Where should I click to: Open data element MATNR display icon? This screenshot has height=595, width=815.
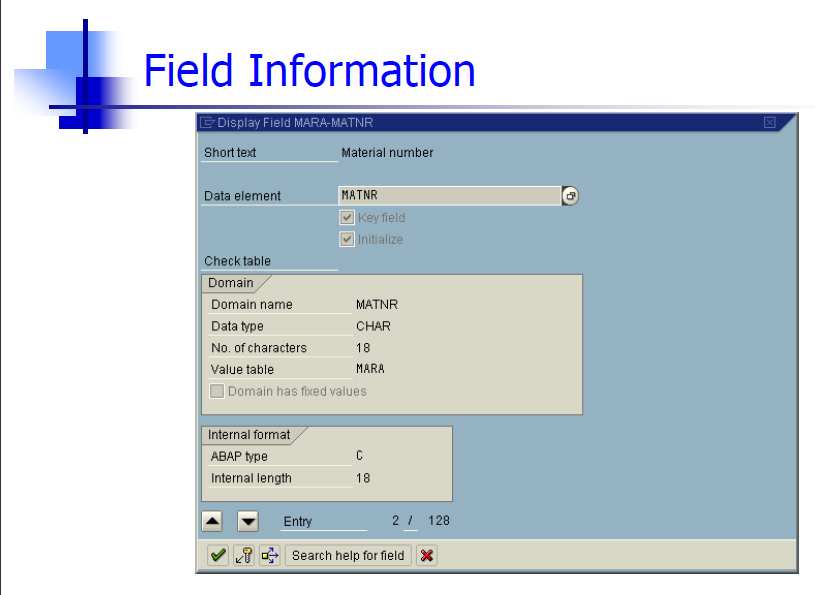571,196
